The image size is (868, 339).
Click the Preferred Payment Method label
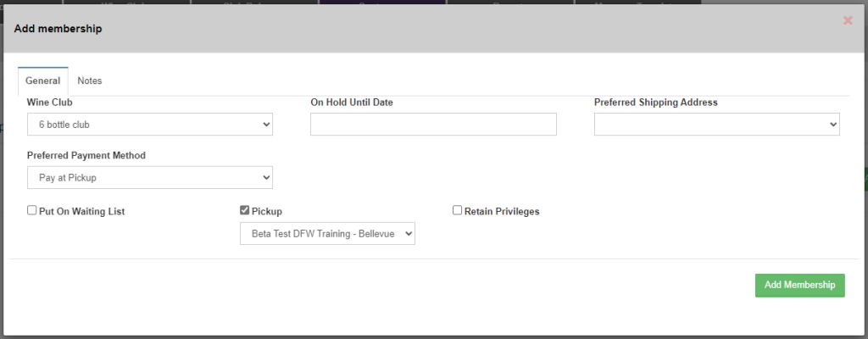click(x=86, y=156)
